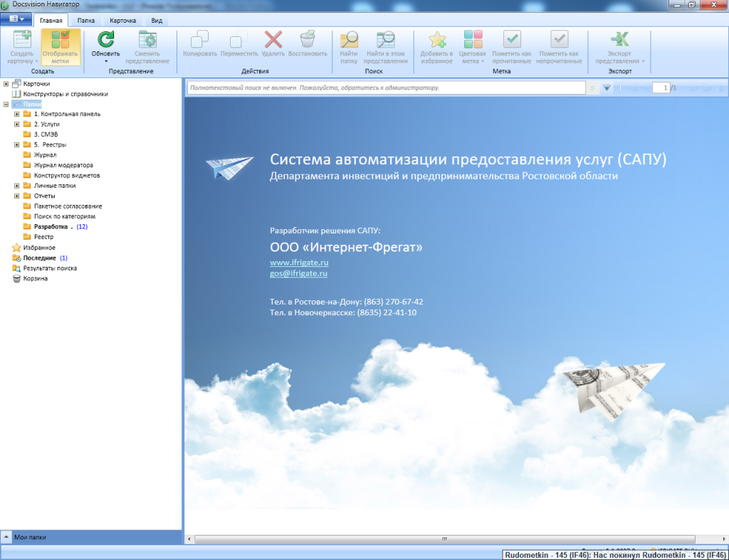Image resolution: width=729 pixels, height=560 pixels.
Task: Switch to the Карточка ribbon tab
Action: [x=122, y=21]
